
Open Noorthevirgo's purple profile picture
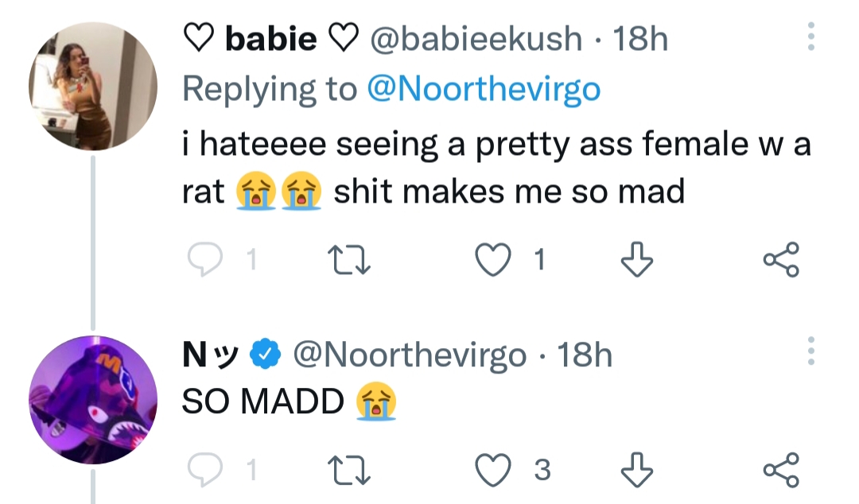93,400
